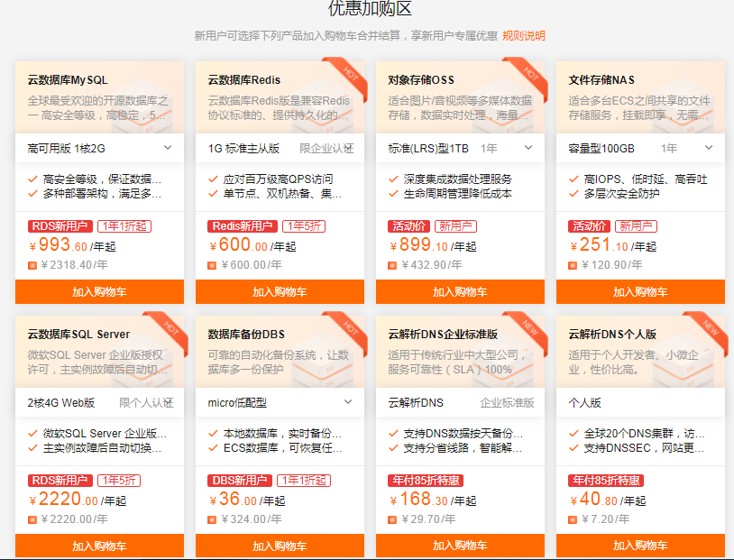Click the 对象存储OSS card title
This screenshot has width=734, height=560.
coord(421,80)
